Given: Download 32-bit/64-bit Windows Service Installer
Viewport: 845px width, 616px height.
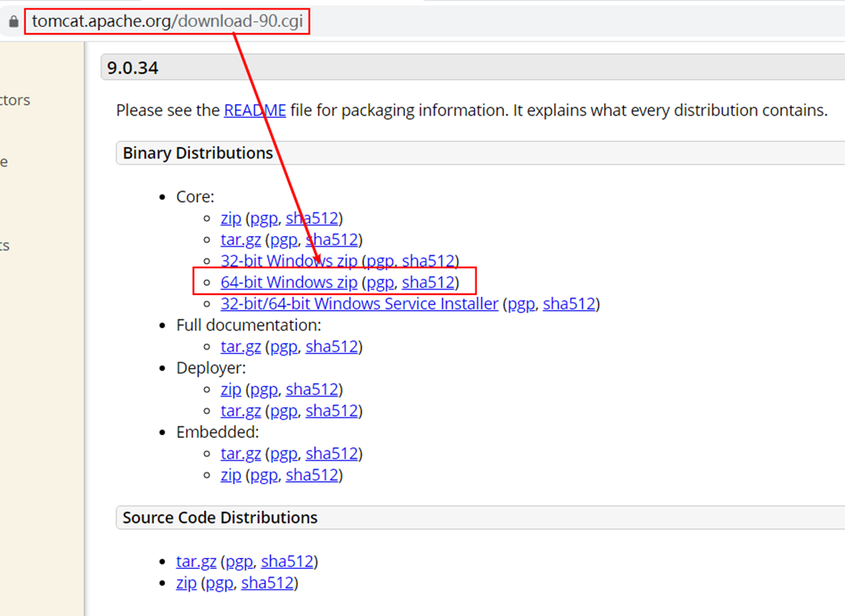Looking at the screenshot, I should pos(359,304).
